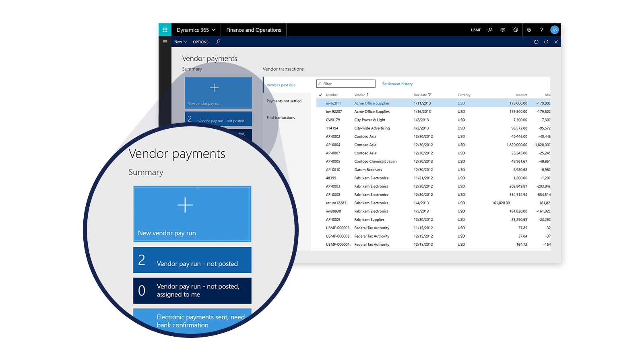Image resolution: width=644 pixels, height=362 pixels.
Task: Click the Currency column header
Action: pyautogui.click(x=464, y=95)
